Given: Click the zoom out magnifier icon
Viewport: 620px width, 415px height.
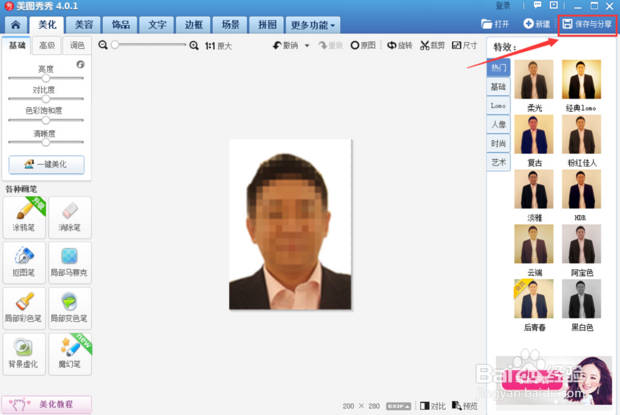Looking at the screenshot, I should [103, 45].
